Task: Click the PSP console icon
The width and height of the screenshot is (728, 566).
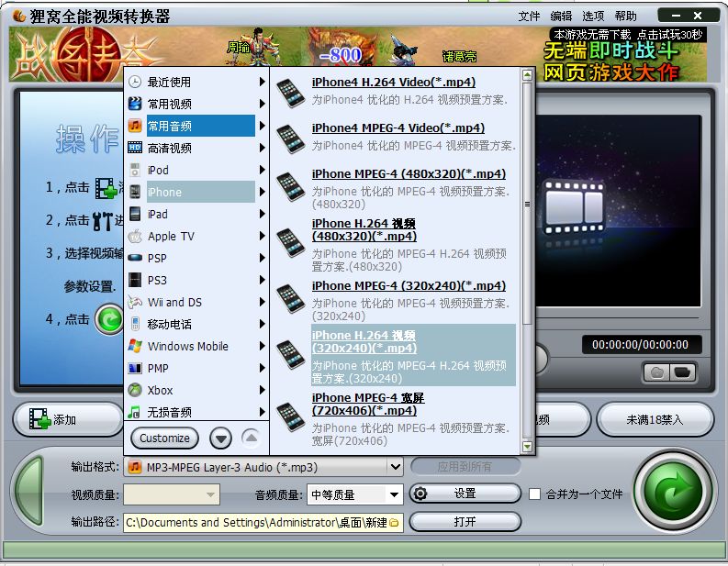Action: [x=135, y=258]
